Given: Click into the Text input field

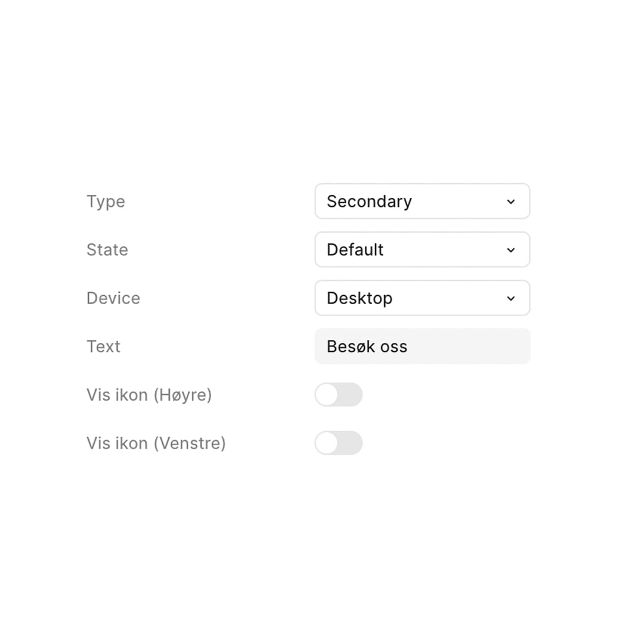Looking at the screenshot, I should (465, 346).
